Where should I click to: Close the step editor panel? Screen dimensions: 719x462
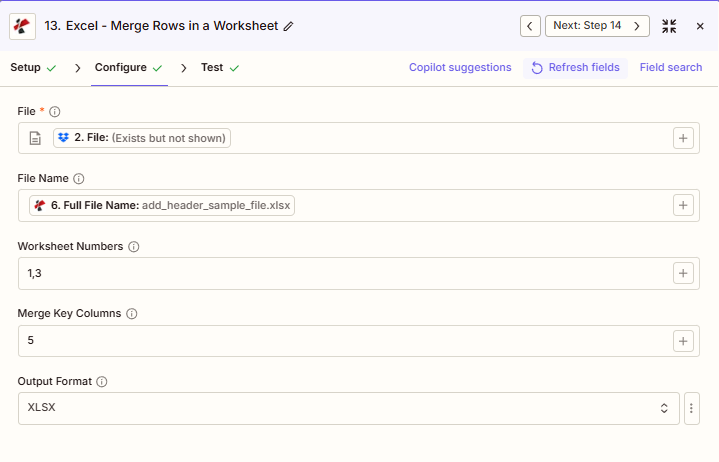[700, 26]
